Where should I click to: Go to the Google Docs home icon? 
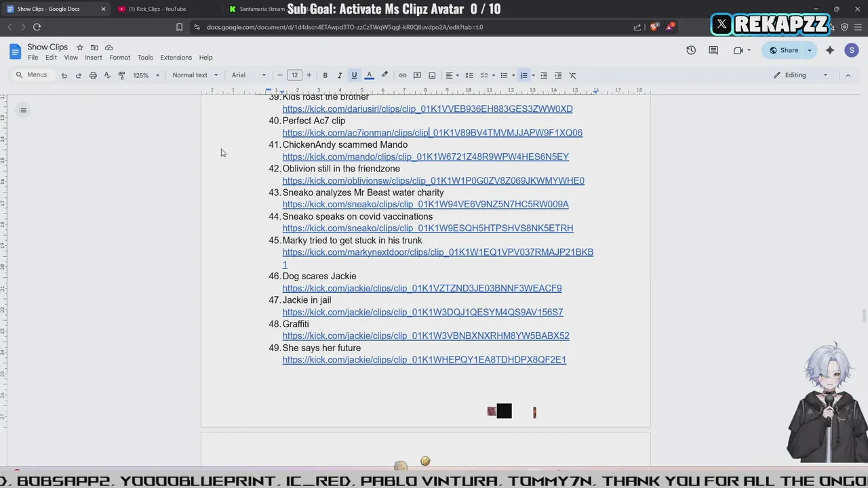[x=15, y=52]
